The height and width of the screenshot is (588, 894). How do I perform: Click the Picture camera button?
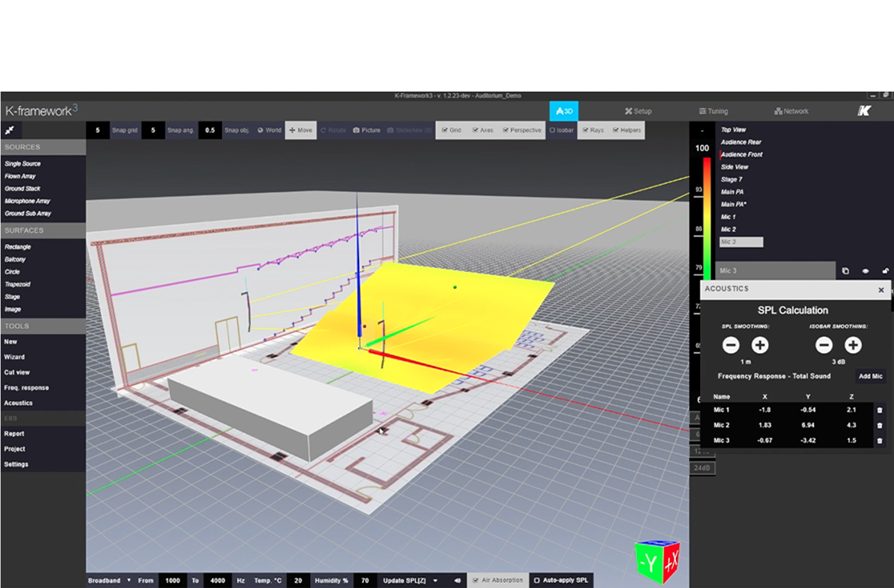coord(366,130)
